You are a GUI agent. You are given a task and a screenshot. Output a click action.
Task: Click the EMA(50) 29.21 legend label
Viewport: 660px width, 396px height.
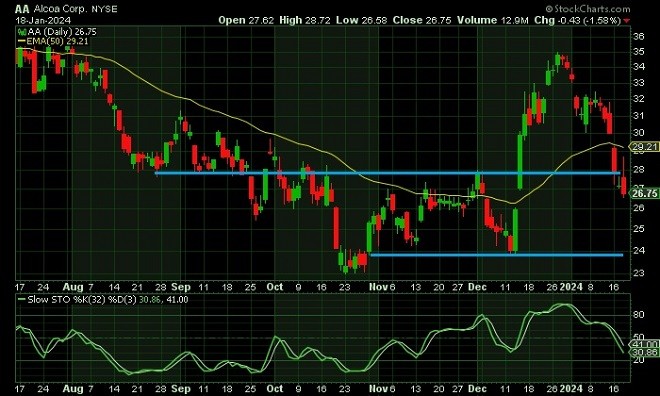point(57,41)
